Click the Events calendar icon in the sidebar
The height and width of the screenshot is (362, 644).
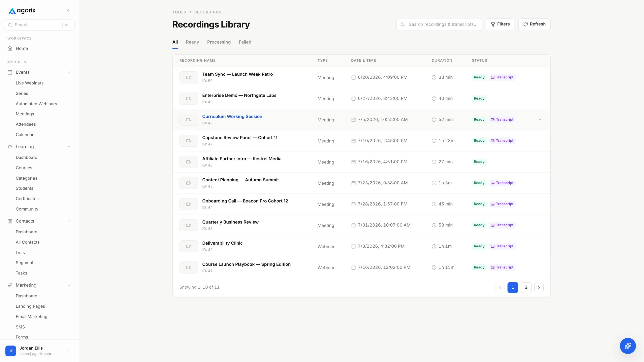[10, 72]
